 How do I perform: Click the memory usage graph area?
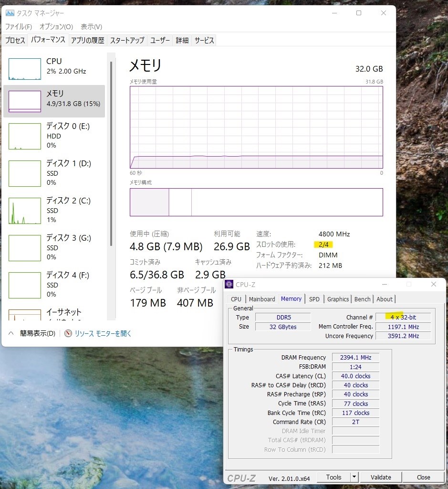coord(256,127)
